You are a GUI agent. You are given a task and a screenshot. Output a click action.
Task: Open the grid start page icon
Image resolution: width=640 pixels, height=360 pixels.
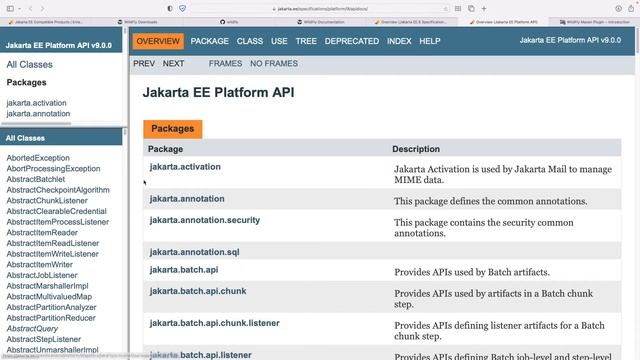(458, 9)
